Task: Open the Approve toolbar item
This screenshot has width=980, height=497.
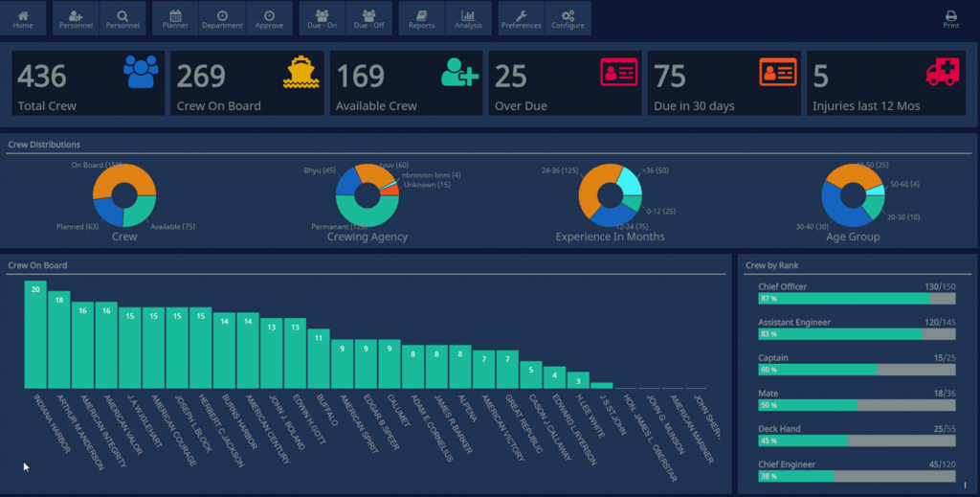Action: pos(269,18)
